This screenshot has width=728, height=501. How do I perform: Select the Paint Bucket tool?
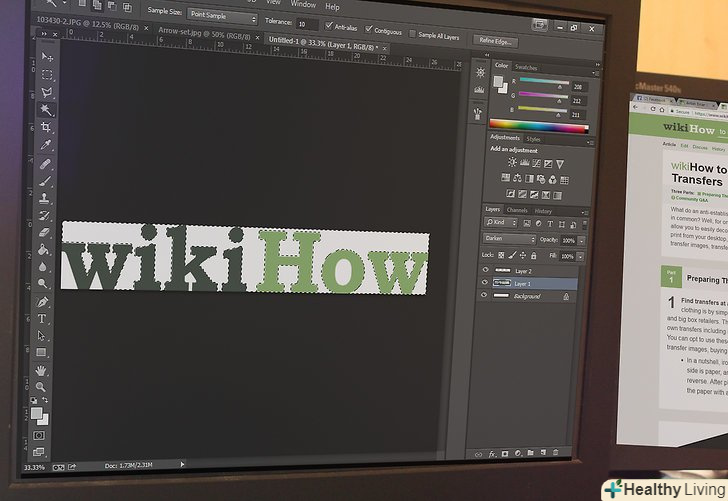[x=43, y=250]
